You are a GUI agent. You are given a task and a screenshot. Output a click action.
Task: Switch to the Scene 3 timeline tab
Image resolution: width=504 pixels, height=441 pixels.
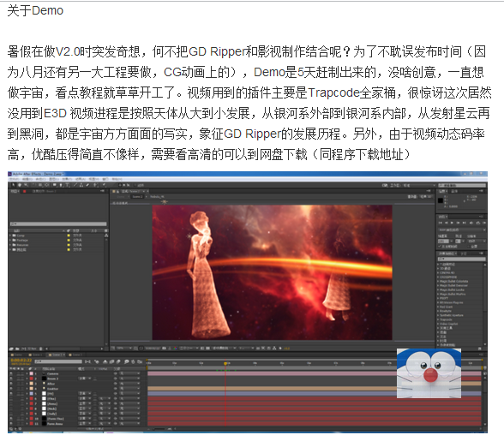click(x=75, y=355)
